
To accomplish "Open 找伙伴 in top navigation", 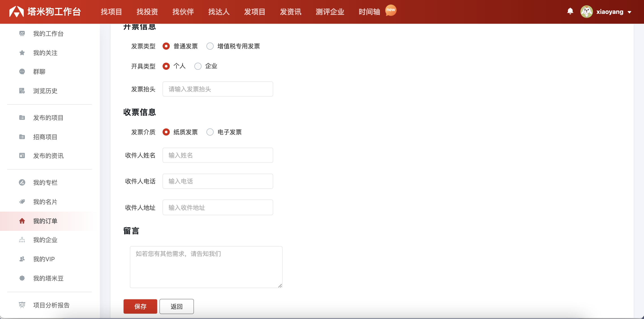I will tap(183, 12).
